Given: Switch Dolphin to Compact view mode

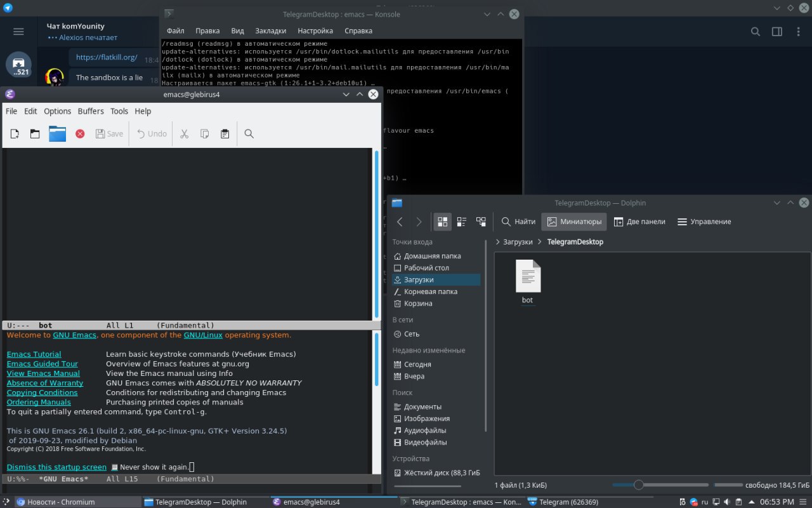Looking at the screenshot, I should coord(462,222).
